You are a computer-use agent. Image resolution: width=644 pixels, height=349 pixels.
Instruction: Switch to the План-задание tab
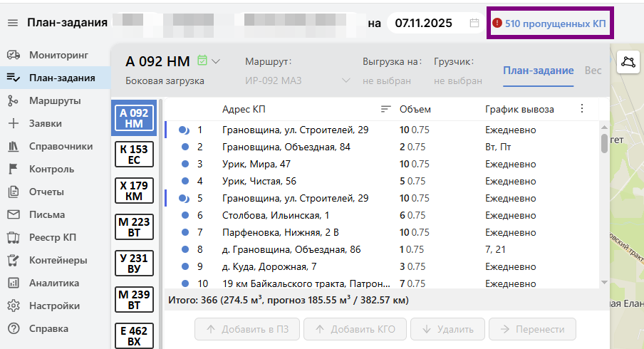(538, 71)
